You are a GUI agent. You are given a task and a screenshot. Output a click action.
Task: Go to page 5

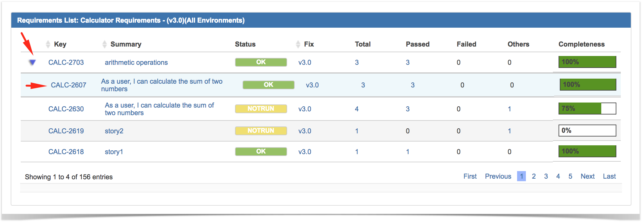pyautogui.click(x=570, y=176)
